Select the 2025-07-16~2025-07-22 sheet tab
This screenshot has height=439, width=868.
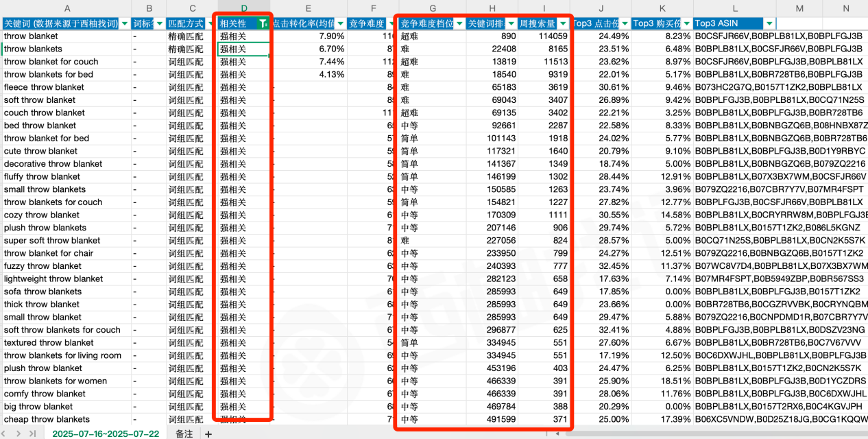[106, 434]
